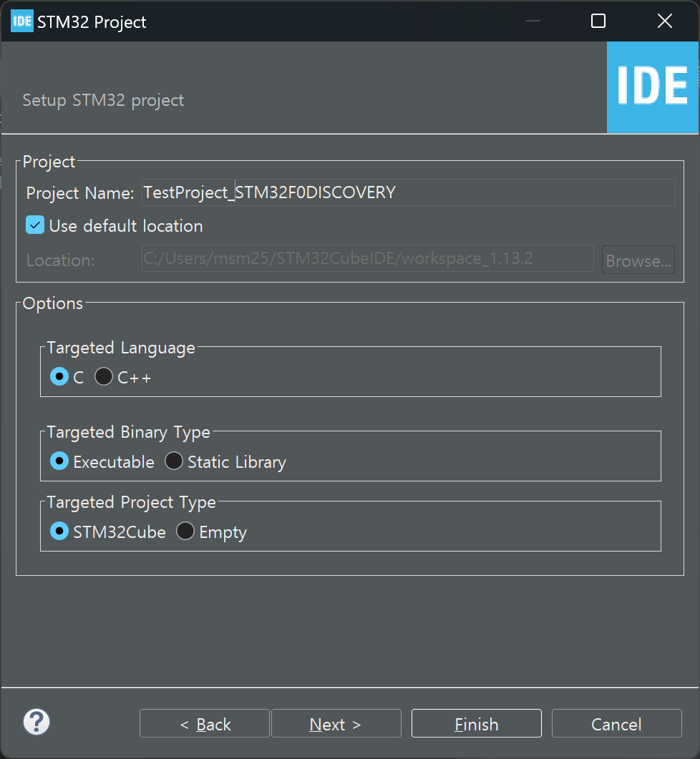The image size is (700, 759).
Task: Click Finish to create the project
Action: click(x=476, y=723)
